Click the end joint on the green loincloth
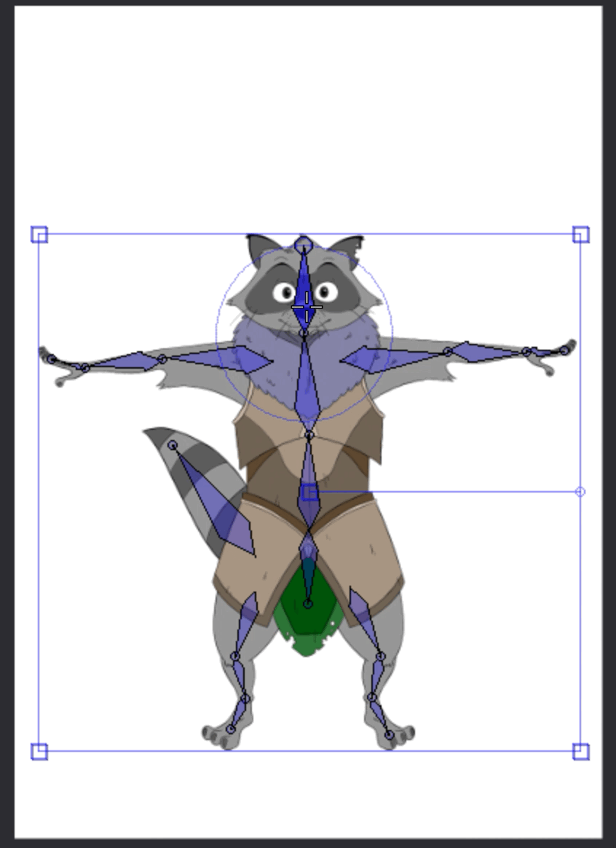Screen dimensions: 616x848 pyautogui.click(x=308, y=604)
